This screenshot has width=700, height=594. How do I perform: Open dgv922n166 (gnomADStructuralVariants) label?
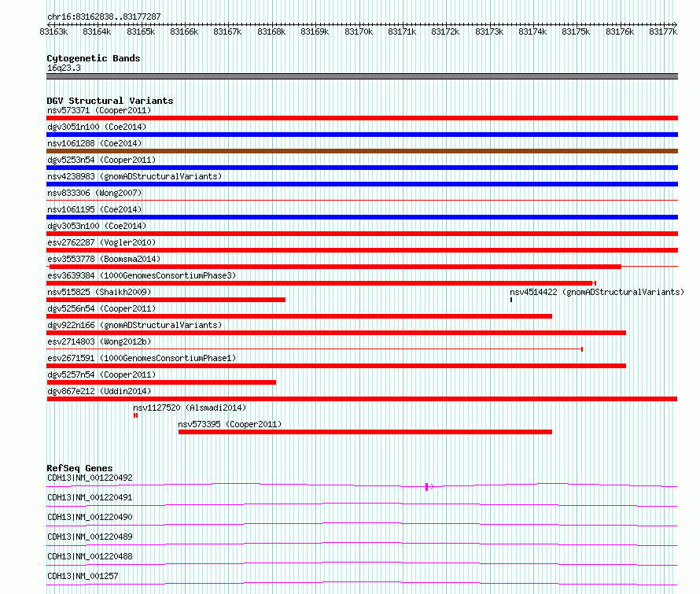point(134,325)
